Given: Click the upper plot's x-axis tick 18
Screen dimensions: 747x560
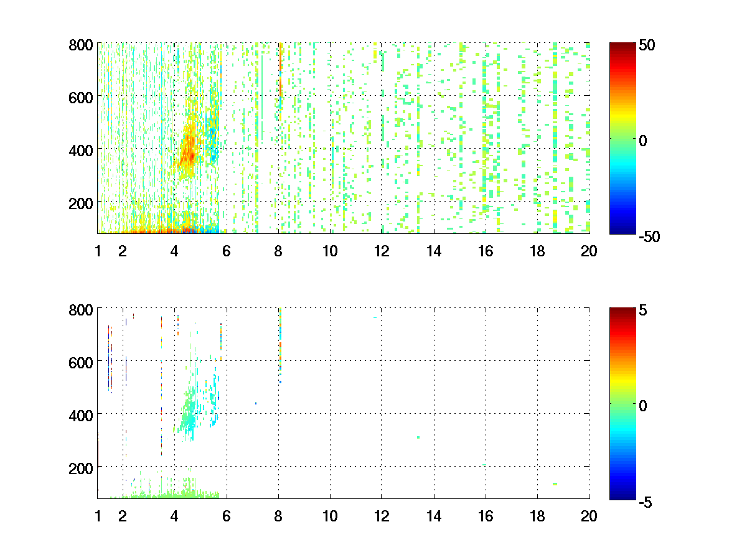Looking at the screenshot, I should pyautogui.click(x=537, y=251).
